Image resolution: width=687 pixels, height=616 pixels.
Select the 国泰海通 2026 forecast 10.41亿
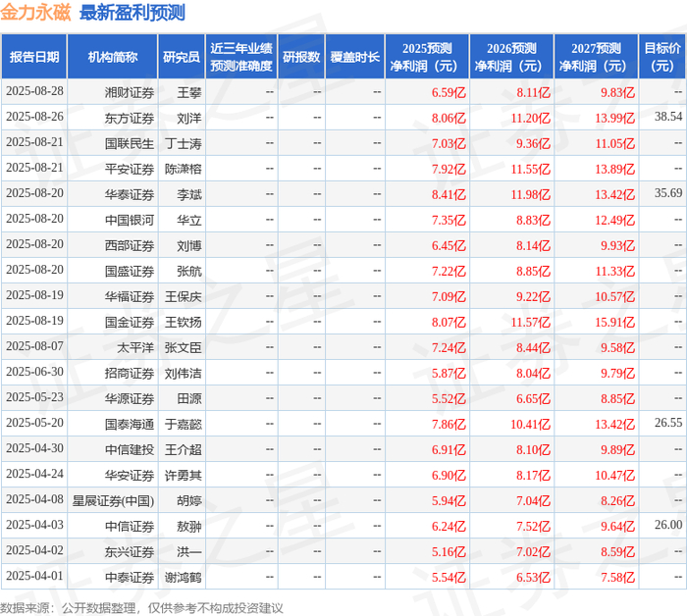(530, 425)
